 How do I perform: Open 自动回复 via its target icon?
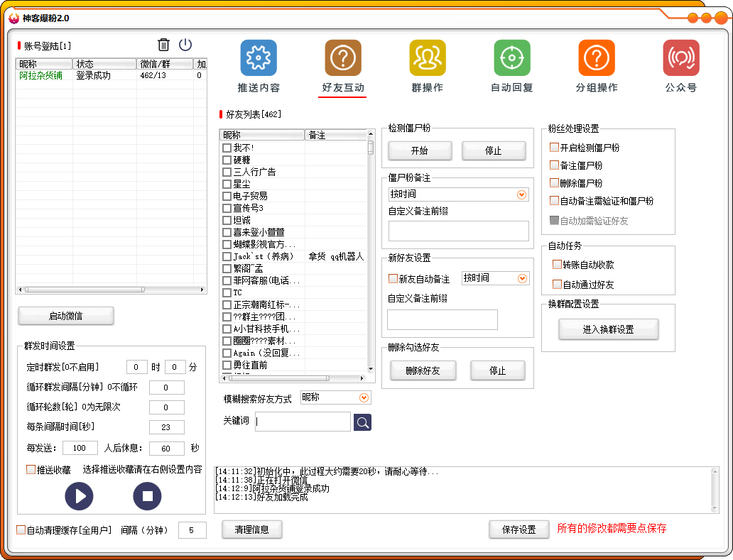point(512,57)
